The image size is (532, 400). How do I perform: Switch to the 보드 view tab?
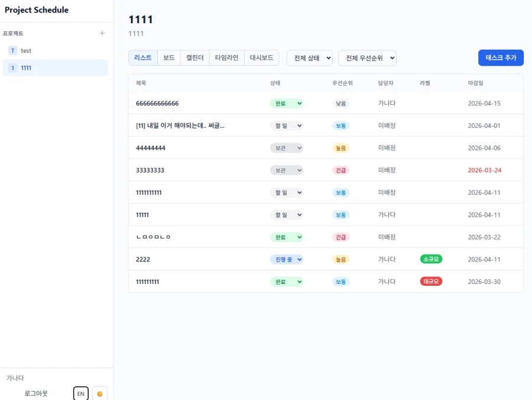pos(169,58)
